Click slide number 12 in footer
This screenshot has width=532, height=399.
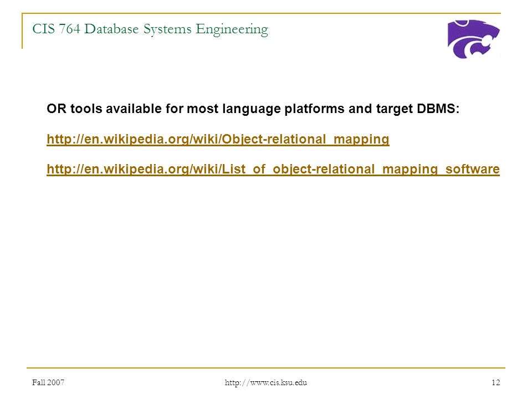495,382
